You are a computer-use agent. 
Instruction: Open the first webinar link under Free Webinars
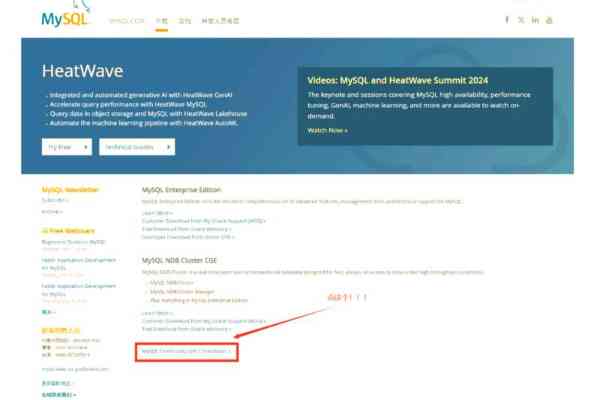click(x=73, y=242)
